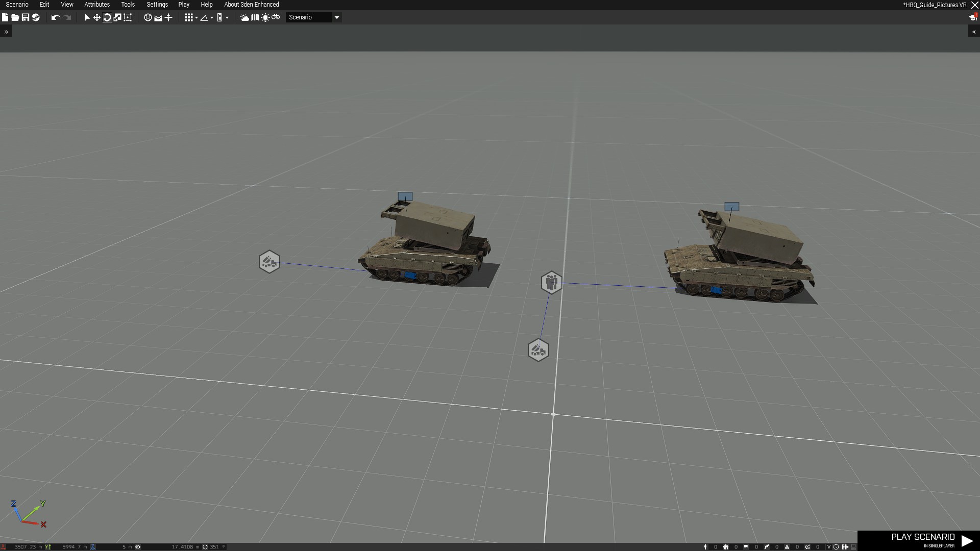The image size is (980, 551).
Task: Activate the rotation widget
Action: pyautogui.click(x=107, y=17)
